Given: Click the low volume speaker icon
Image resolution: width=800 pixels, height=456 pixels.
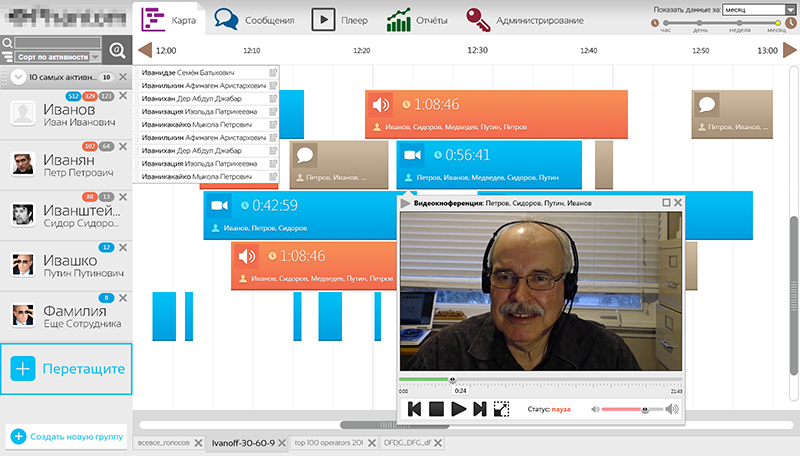Looking at the screenshot, I should coord(595,409).
